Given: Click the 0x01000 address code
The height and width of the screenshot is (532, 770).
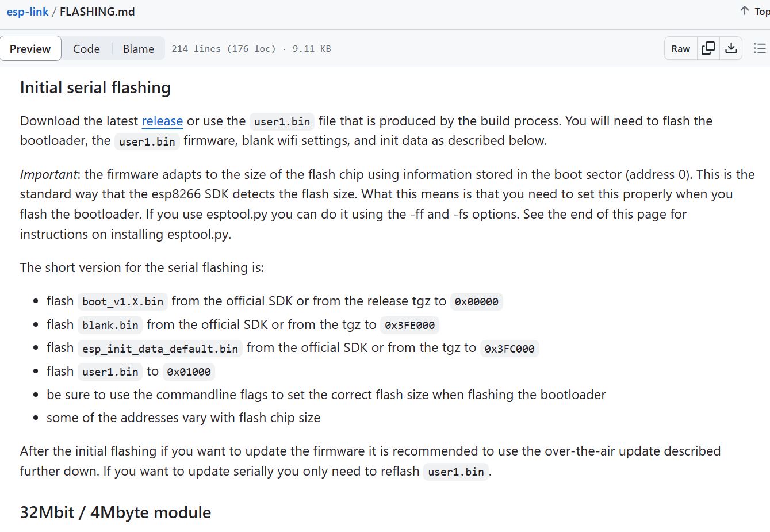Looking at the screenshot, I should pos(189,372).
